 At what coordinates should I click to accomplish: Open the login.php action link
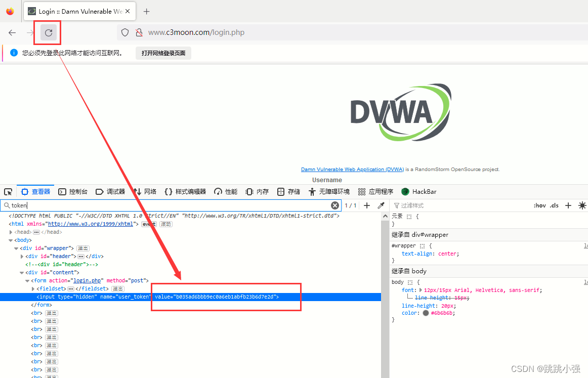tap(87, 280)
